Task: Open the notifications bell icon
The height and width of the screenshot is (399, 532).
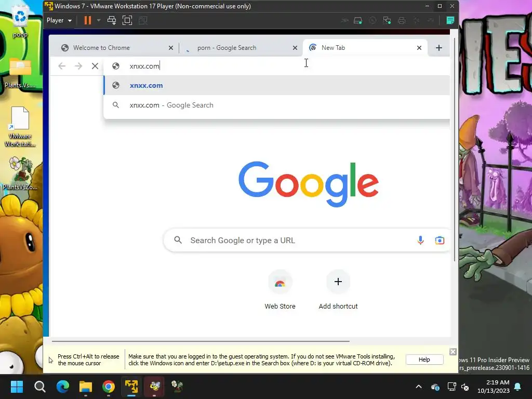Action: [518, 387]
